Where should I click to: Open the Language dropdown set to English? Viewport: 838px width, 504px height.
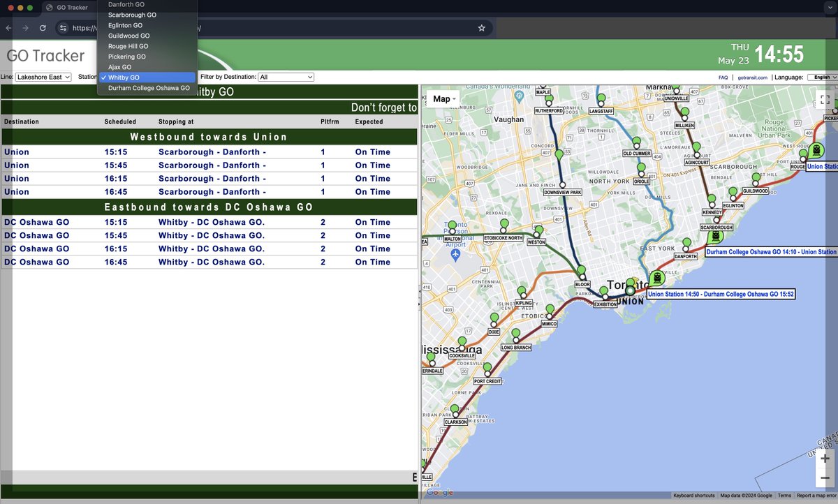pos(822,77)
